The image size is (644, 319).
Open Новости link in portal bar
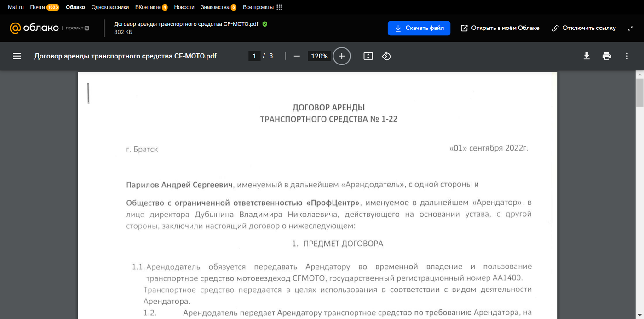tap(184, 7)
